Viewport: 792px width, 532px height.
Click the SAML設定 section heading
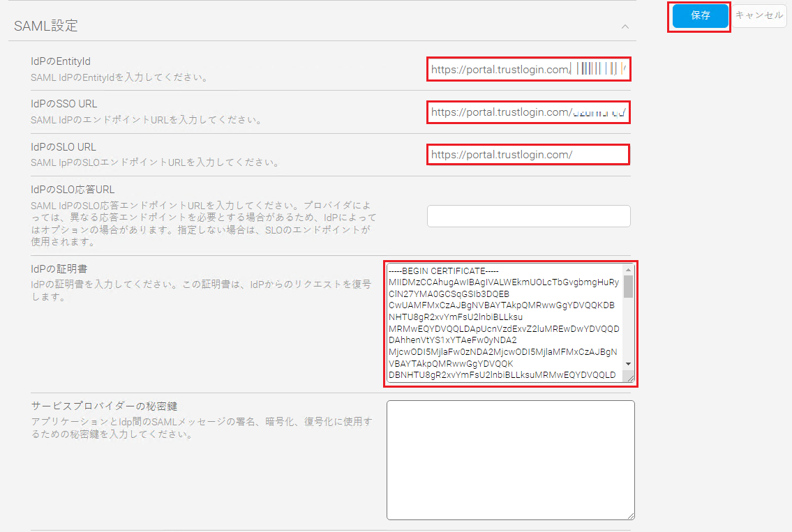pyautogui.click(x=46, y=26)
